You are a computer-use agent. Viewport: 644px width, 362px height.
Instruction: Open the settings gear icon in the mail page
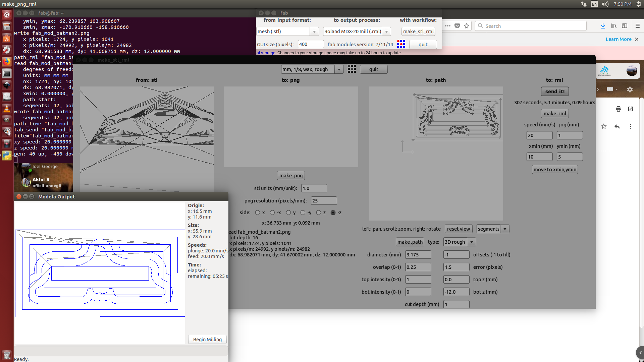click(x=630, y=89)
